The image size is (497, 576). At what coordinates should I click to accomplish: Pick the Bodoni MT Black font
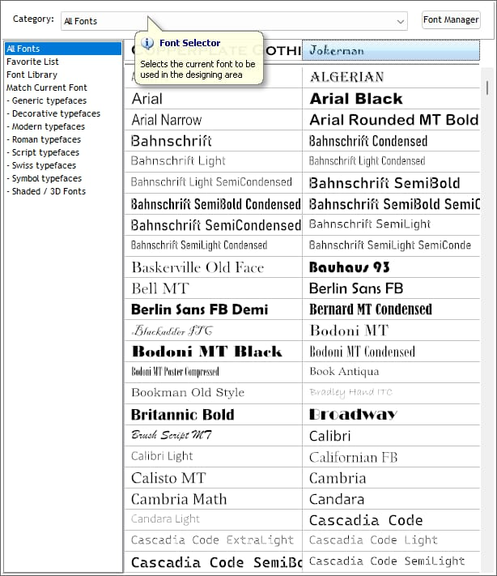click(213, 352)
